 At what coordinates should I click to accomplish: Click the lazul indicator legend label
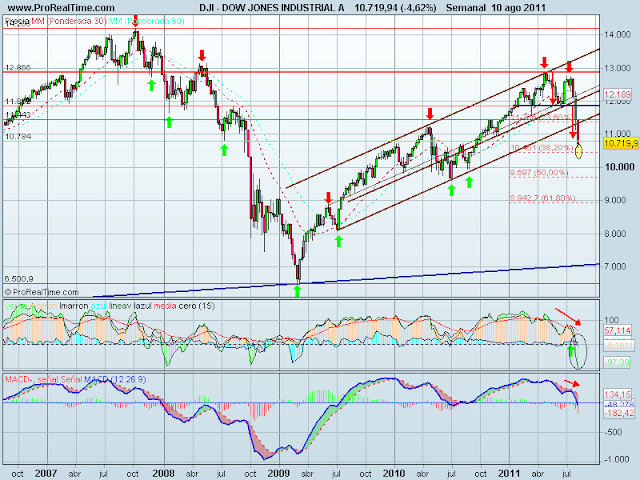[x=143, y=306]
